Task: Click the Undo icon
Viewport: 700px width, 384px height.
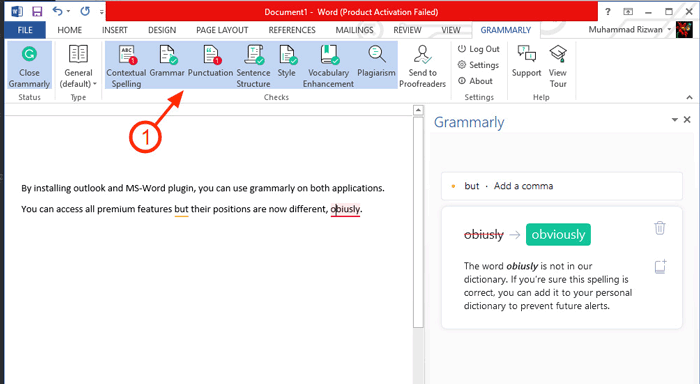Action: [57, 11]
